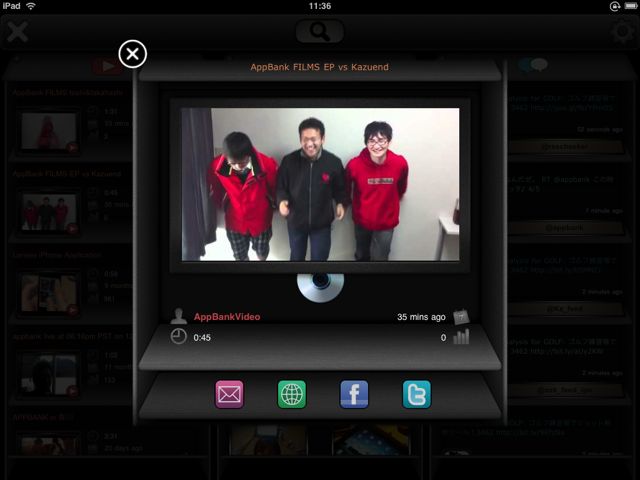Click the title AppBank FILMS EP vs Kazuend
This screenshot has height=480, width=640.
click(x=320, y=67)
